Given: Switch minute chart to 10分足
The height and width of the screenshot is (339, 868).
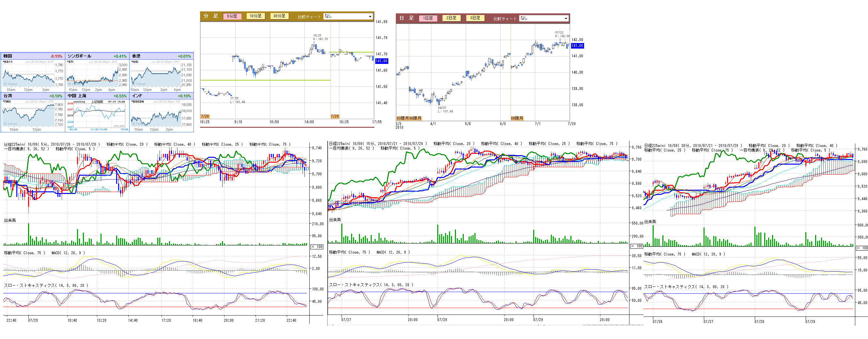Looking at the screenshot, I should (x=256, y=16).
